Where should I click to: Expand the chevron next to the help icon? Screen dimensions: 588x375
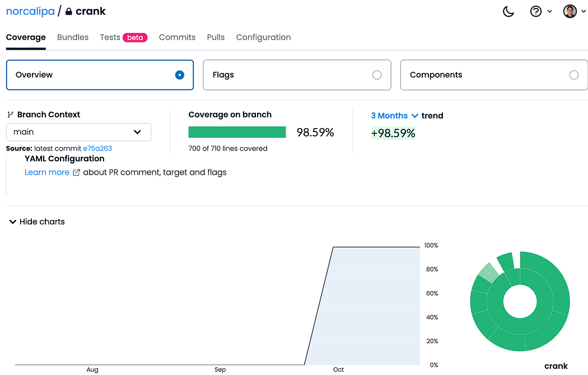549,11
